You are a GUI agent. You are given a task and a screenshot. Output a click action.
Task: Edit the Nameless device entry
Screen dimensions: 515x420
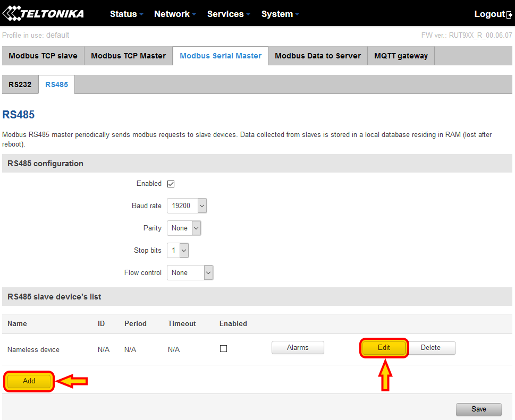pos(384,347)
